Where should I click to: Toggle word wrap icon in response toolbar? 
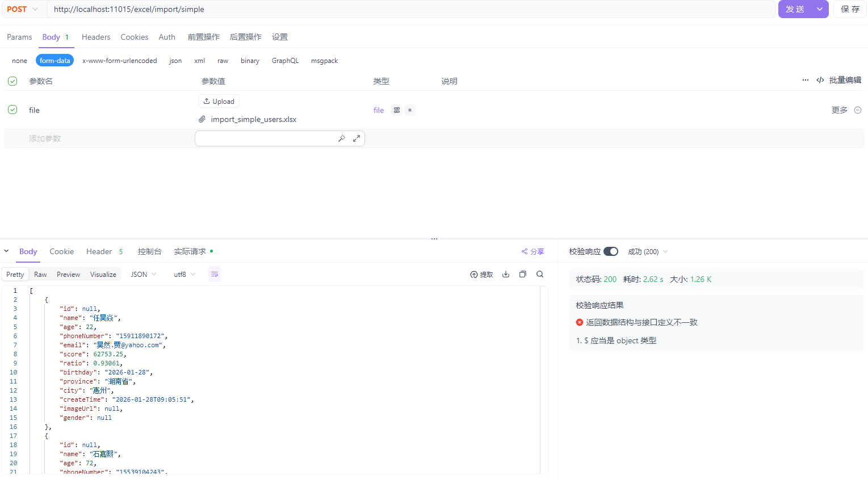pyautogui.click(x=215, y=275)
